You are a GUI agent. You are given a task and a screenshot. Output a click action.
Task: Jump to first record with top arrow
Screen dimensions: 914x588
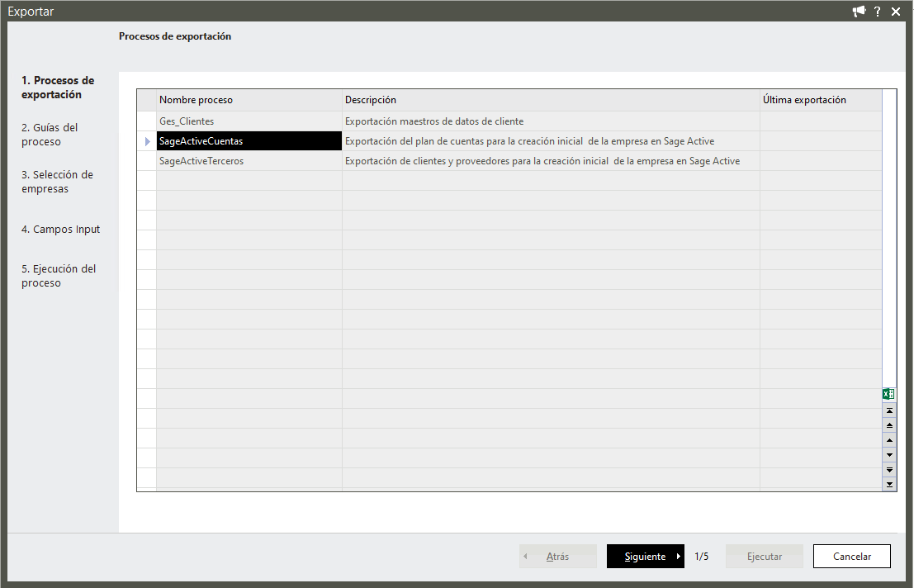tap(889, 410)
